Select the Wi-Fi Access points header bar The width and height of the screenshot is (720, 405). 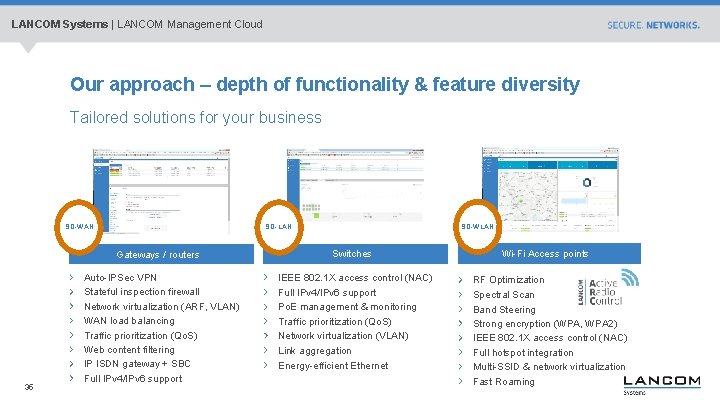(x=549, y=254)
